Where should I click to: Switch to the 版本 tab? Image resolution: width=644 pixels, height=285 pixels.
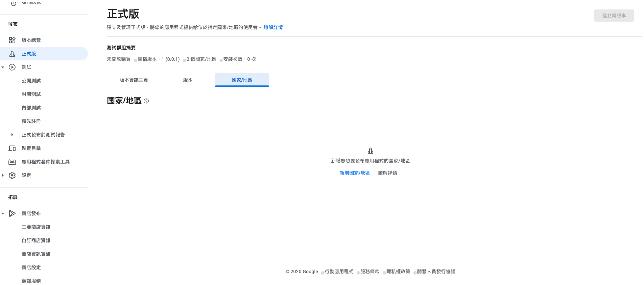[x=188, y=80]
